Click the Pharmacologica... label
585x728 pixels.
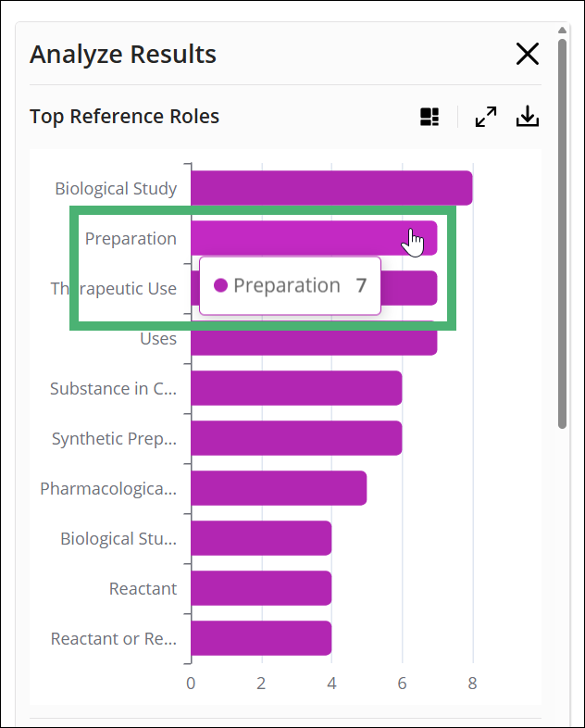(x=108, y=489)
